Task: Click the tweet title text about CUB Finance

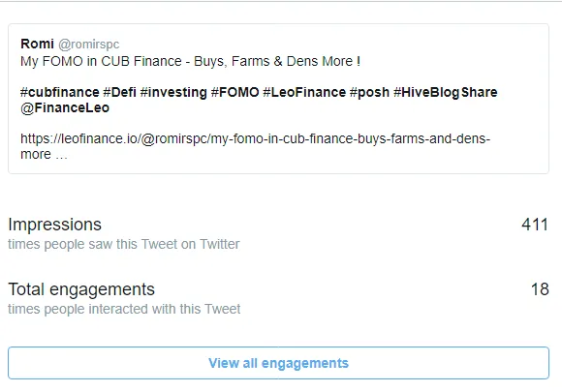Action: (x=190, y=61)
